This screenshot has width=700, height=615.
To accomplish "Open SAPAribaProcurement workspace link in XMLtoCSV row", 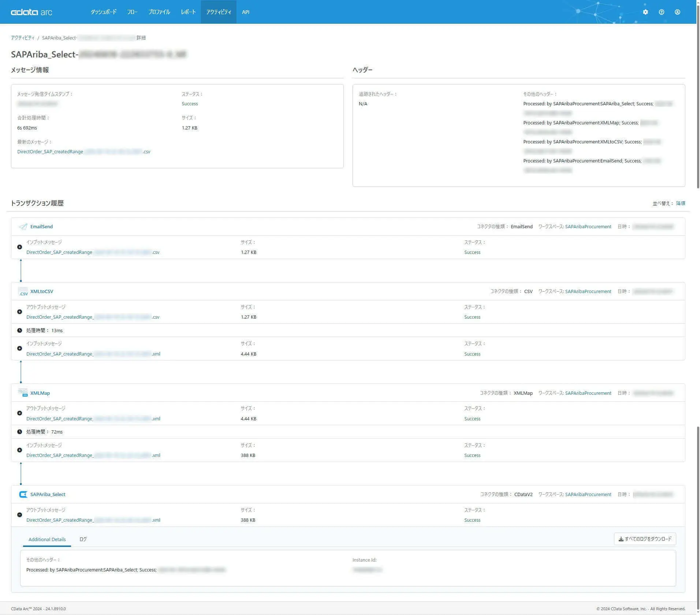I will tap(588, 292).
